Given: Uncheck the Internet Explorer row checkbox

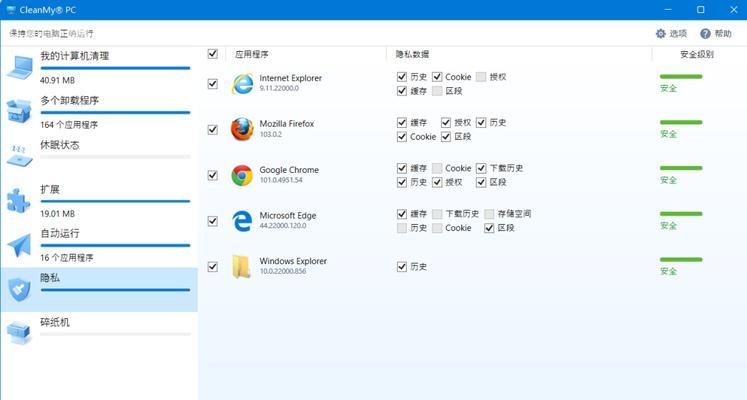Looking at the screenshot, I should pos(212,84).
